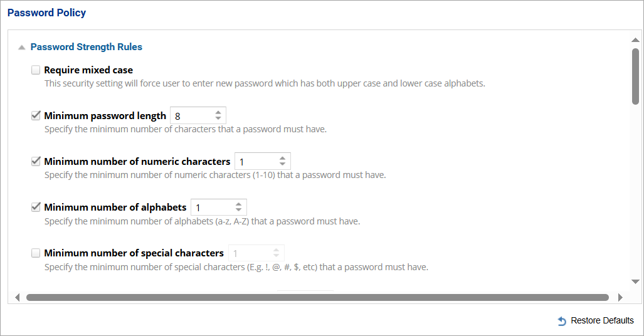Click the vertical scrollbar up arrow

635,40
